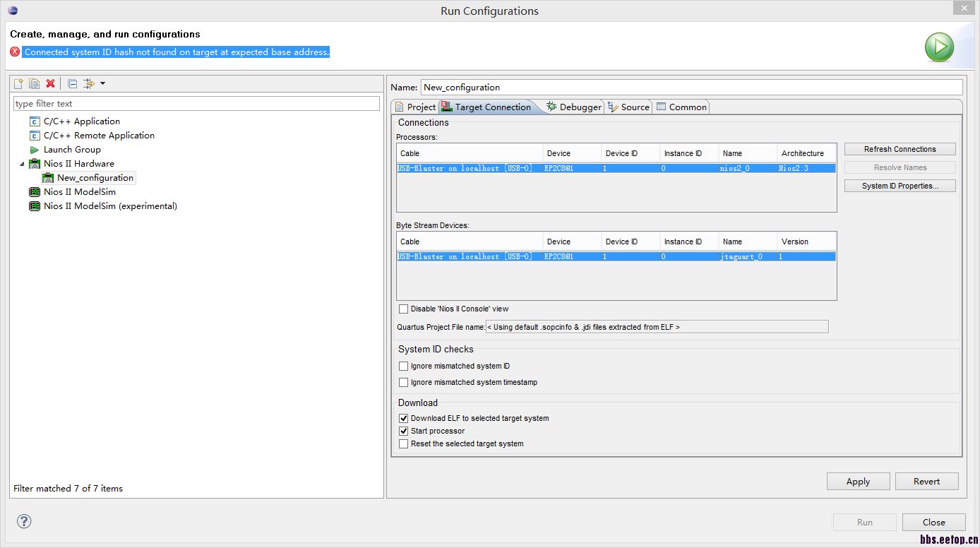The width and height of the screenshot is (980, 548).
Task: Select the Launch Group item
Action: point(65,150)
